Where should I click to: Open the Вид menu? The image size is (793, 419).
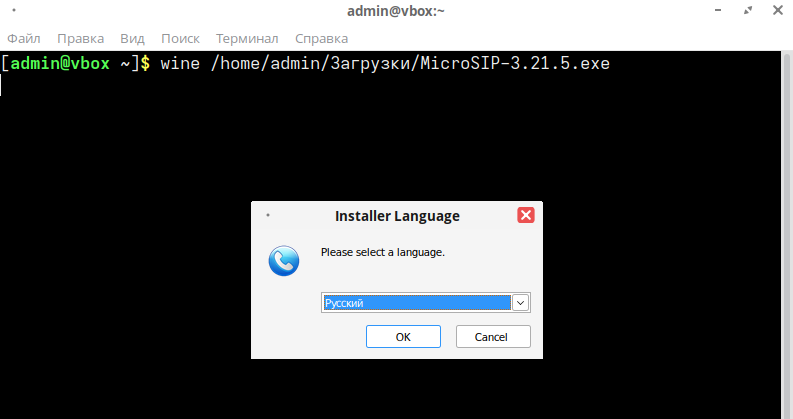[132, 38]
